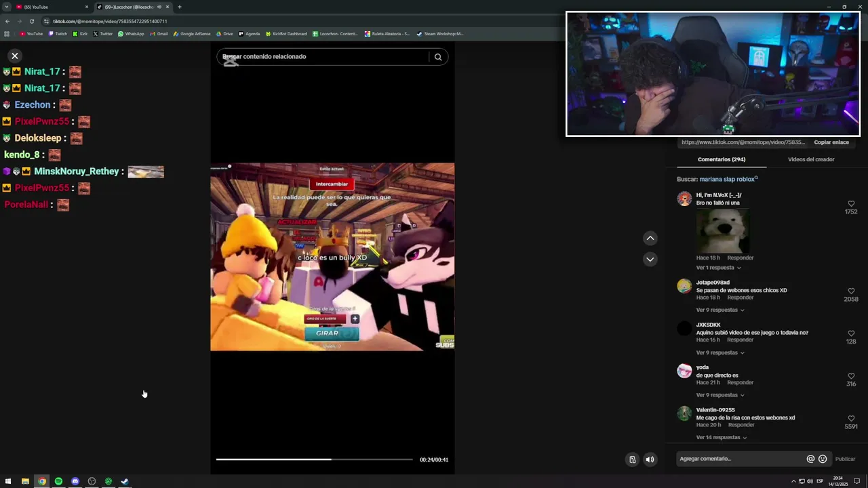Open Discord from taskbar
Screen dimensions: 868x488
tap(75, 481)
